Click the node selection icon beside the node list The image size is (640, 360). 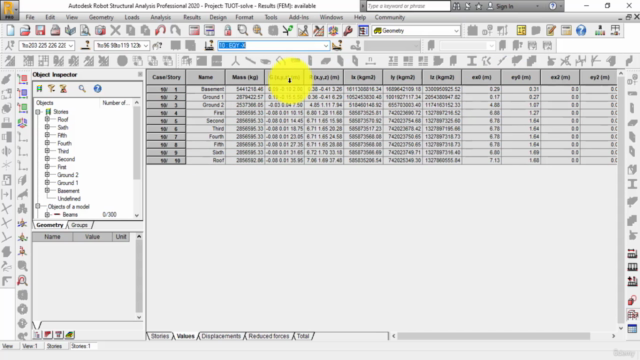[10, 46]
